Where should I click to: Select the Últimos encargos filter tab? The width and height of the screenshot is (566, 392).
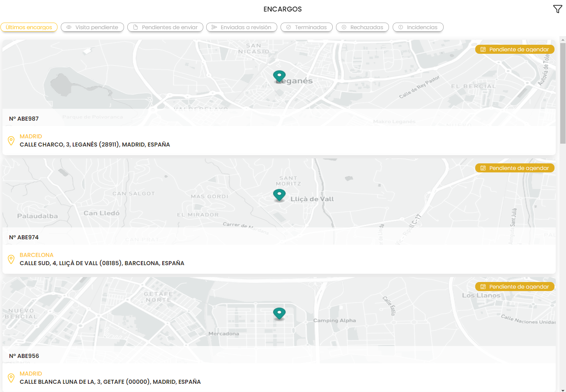tap(29, 27)
